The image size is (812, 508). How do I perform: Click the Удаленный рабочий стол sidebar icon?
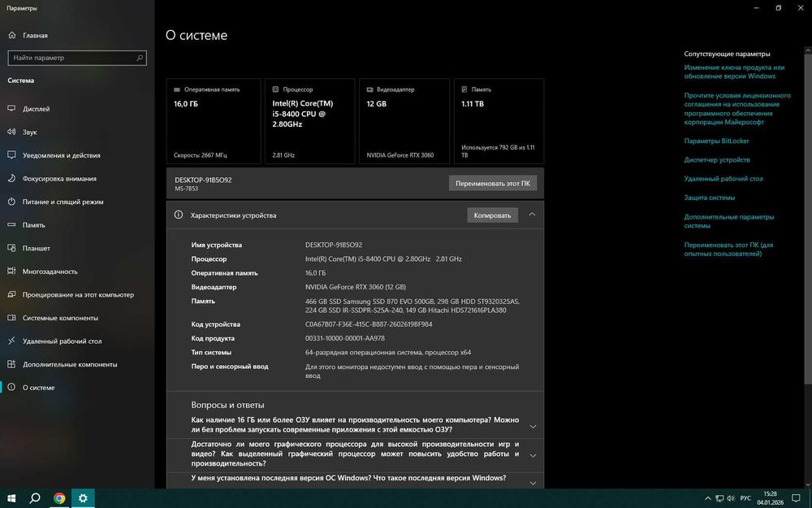(11, 341)
